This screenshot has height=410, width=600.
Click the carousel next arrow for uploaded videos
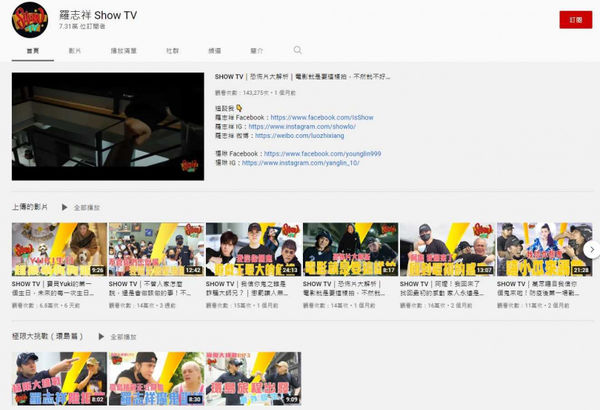coord(591,249)
